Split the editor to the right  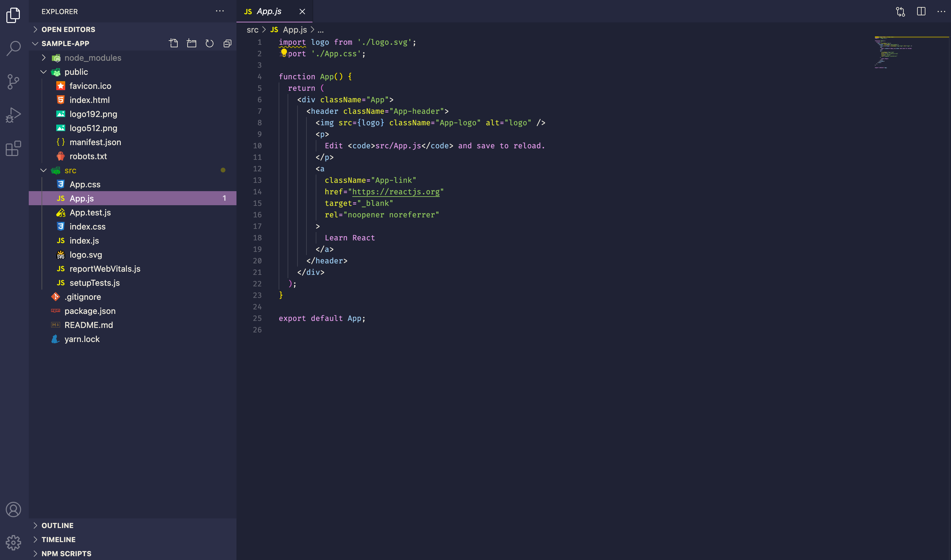point(921,11)
